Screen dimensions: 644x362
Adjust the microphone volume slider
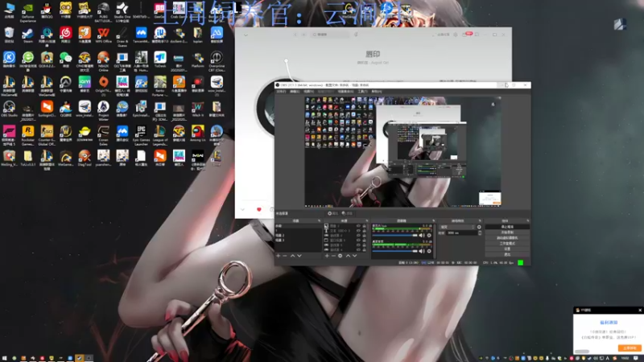394,235
